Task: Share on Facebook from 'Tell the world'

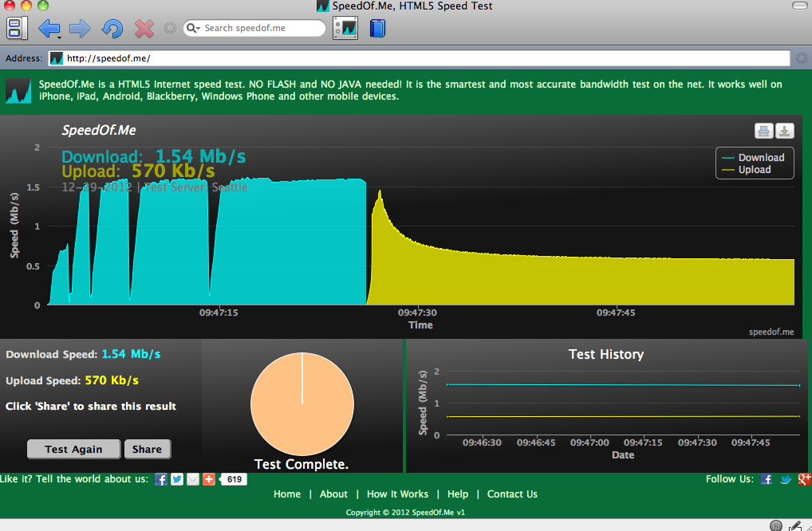Action: pos(161,479)
